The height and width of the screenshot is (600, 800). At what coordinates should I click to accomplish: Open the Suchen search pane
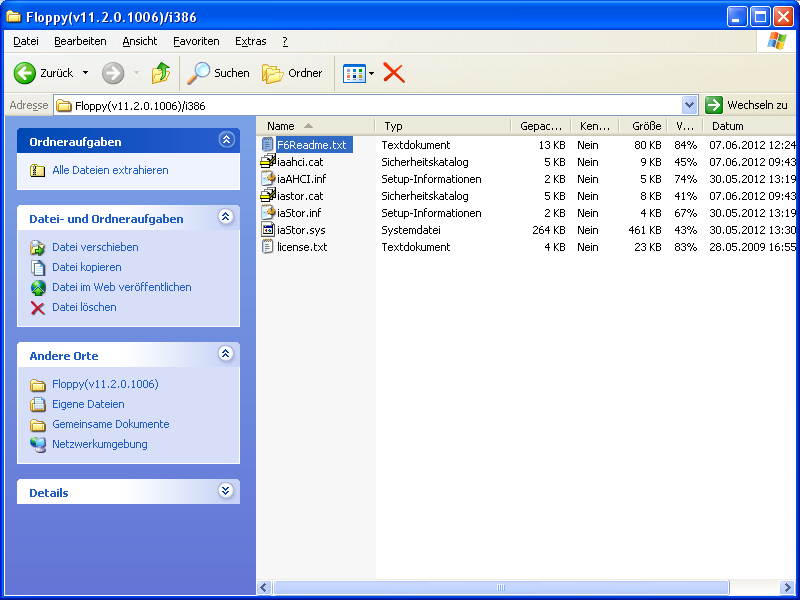pyautogui.click(x=218, y=73)
